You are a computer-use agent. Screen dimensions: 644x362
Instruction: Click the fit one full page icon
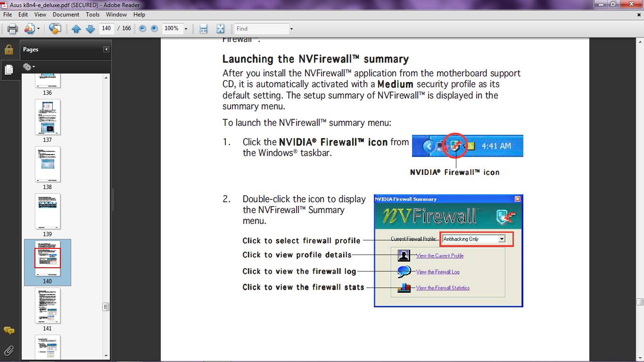pyautogui.click(x=220, y=29)
